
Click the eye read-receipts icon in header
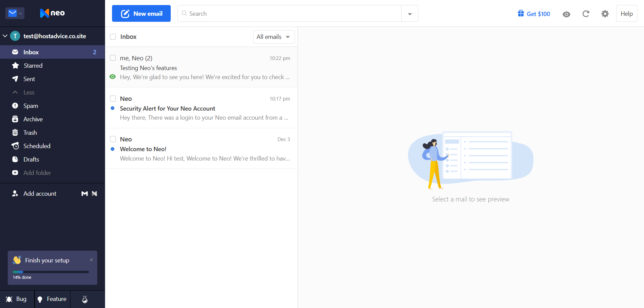(x=567, y=14)
